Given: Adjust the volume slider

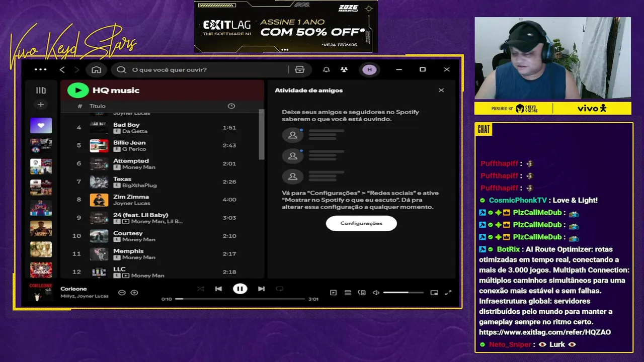Looking at the screenshot, I should [404, 293].
